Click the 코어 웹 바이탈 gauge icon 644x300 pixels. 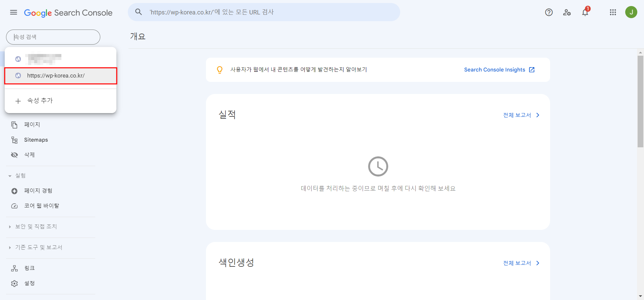click(14, 206)
